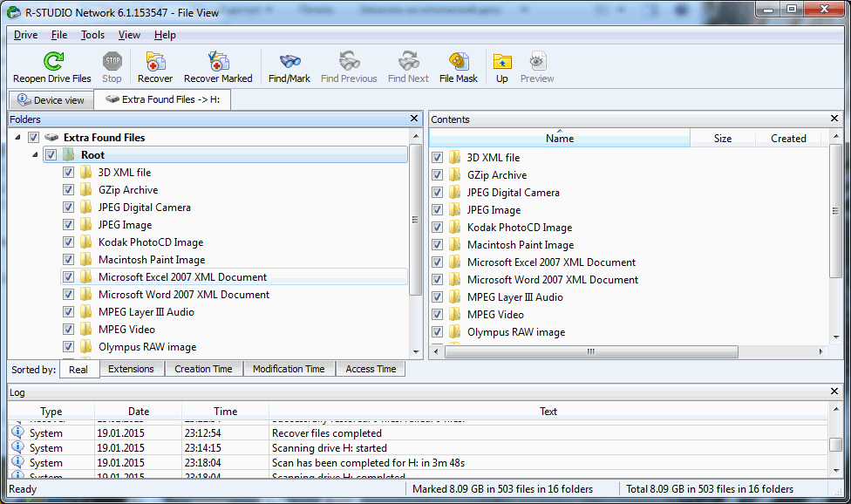Collapse the Root folder node

pyautogui.click(x=36, y=155)
